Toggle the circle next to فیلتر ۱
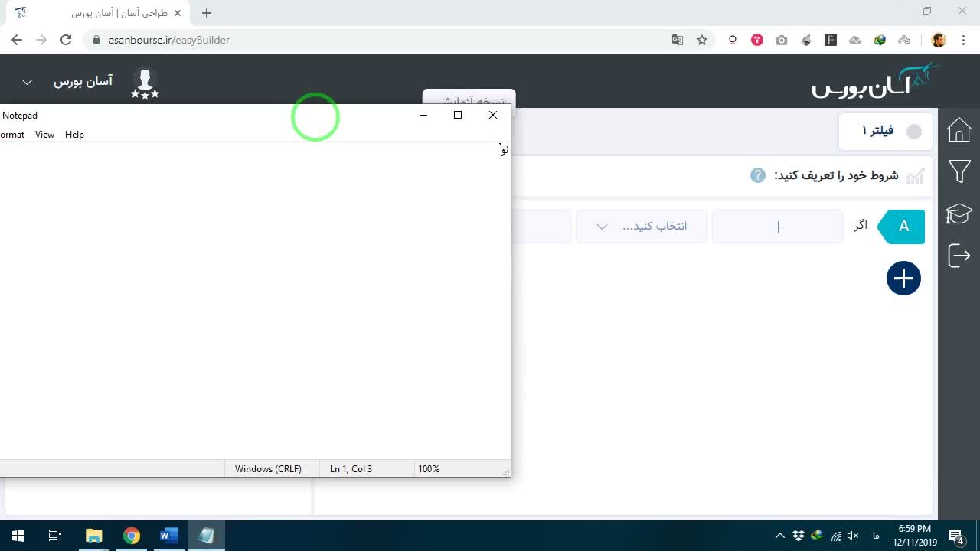 pos(914,132)
